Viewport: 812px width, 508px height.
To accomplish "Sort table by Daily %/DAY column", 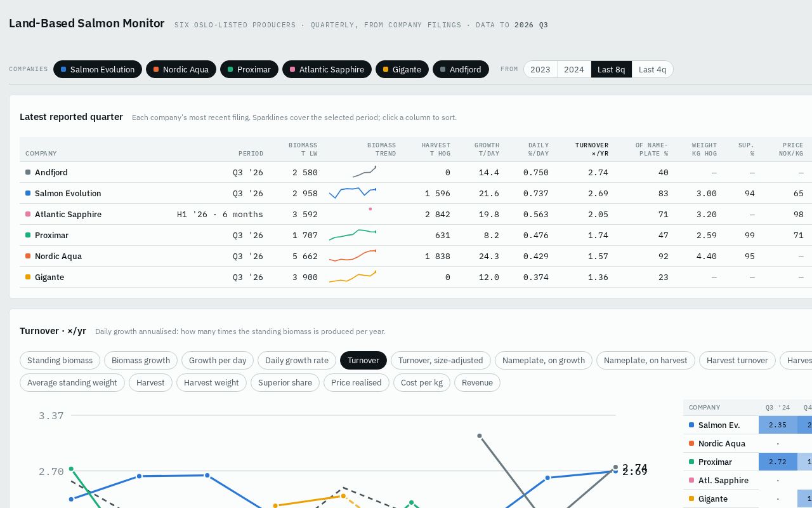I will 530,149.
